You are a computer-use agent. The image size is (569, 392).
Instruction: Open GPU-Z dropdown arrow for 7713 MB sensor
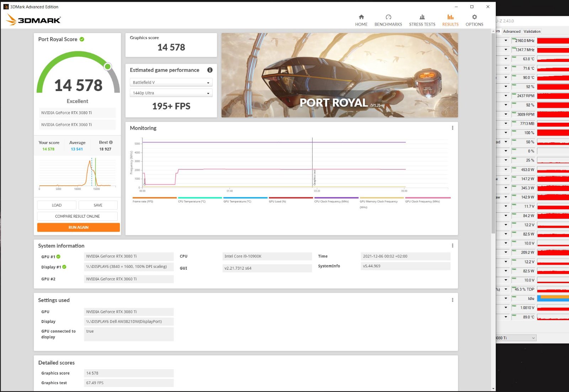coord(506,123)
